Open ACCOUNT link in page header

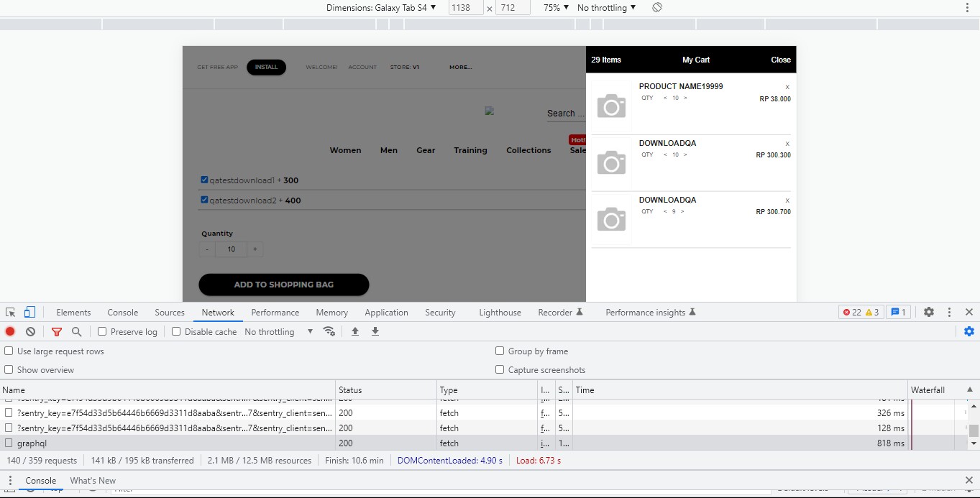[x=362, y=67]
